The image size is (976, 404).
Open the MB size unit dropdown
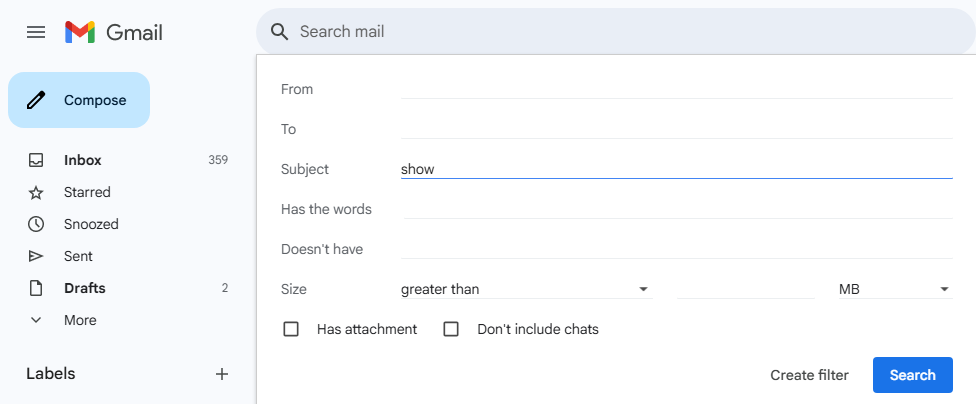pyautogui.click(x=894, y=289)
